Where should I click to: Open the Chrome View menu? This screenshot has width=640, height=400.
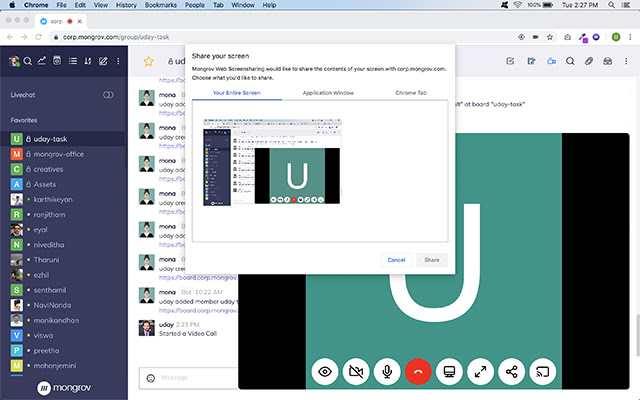click(100, 5)
